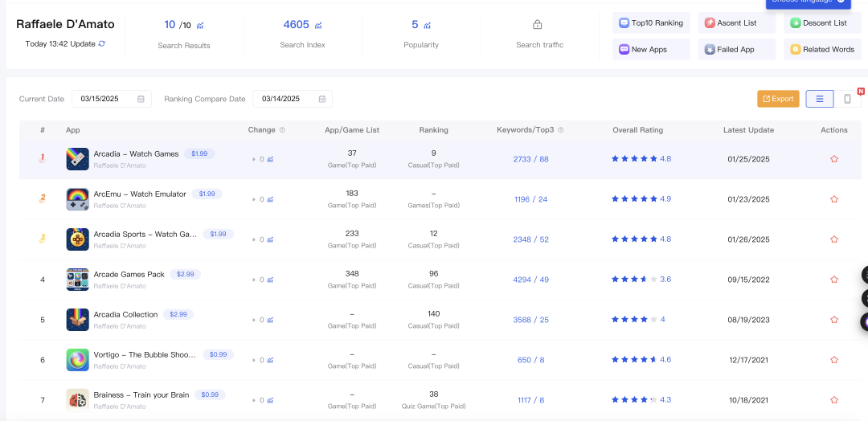
Task: Click the Choose language button at top
Action: coord(809,2)
